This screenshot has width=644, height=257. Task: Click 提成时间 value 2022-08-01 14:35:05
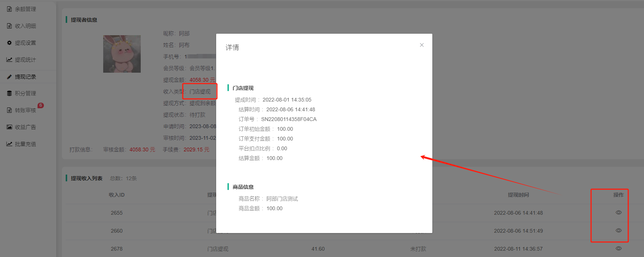point(287,100)
